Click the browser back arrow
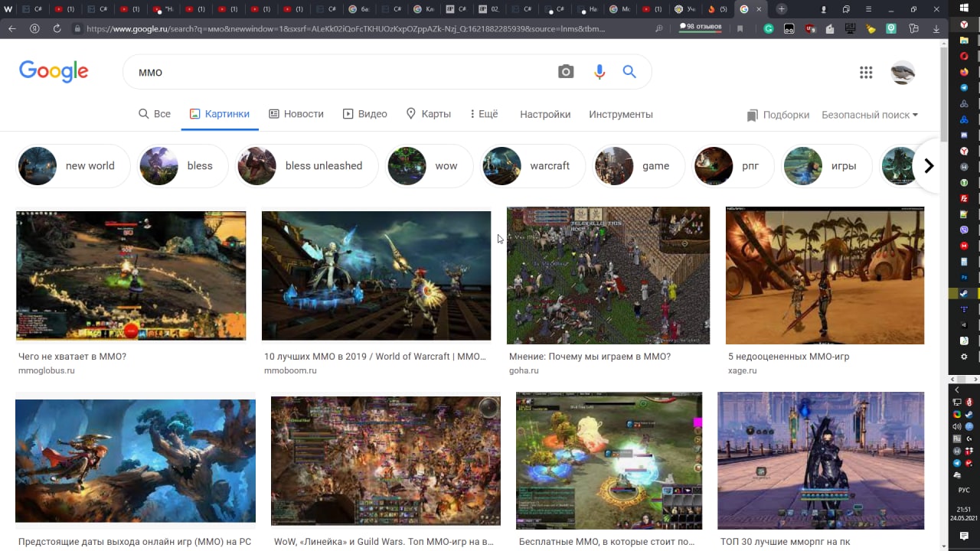 (x=11, y=28)
